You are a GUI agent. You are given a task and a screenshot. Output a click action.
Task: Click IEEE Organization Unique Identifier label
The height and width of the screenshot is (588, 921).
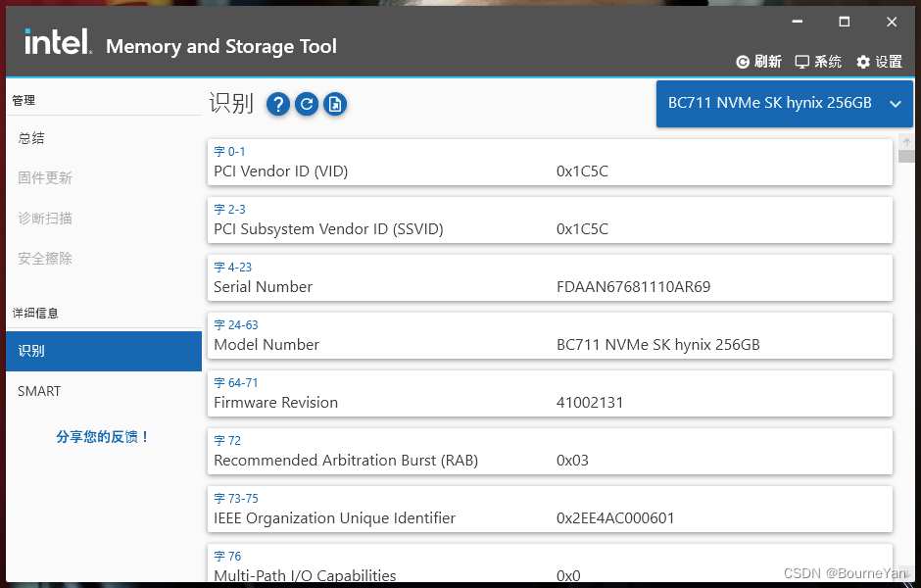tap(334, 518)
